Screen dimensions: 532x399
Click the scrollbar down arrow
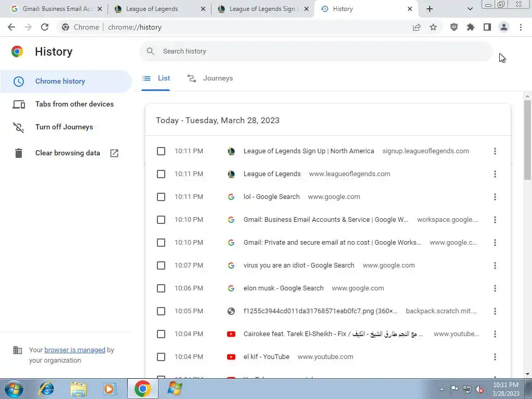click(x=528, y=374)
